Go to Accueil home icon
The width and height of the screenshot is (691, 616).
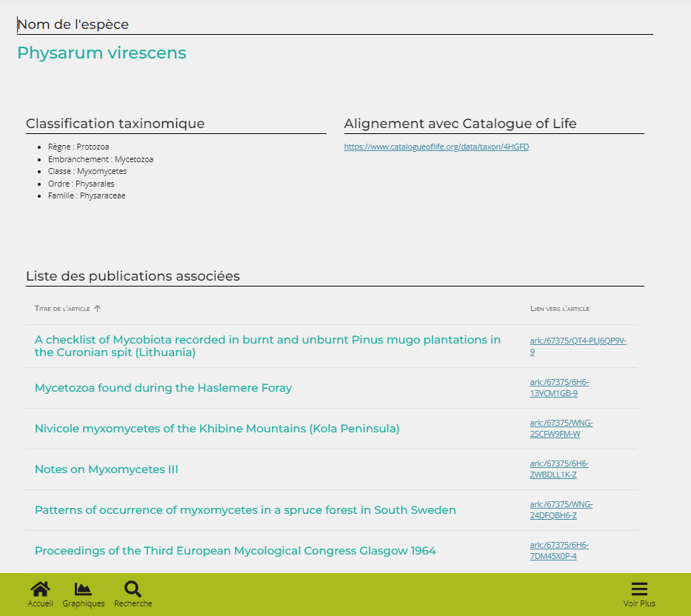(x=40, y=589)
